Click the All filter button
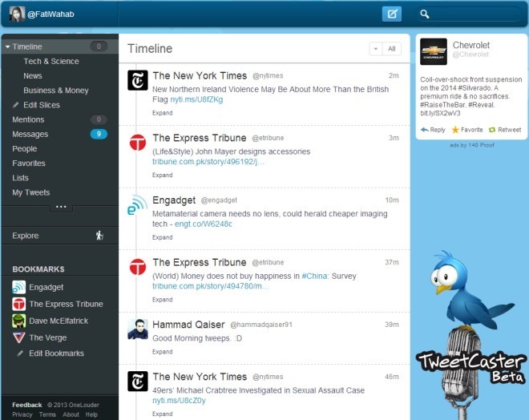Viewport: 529px width, 420px height. [392, 49]
